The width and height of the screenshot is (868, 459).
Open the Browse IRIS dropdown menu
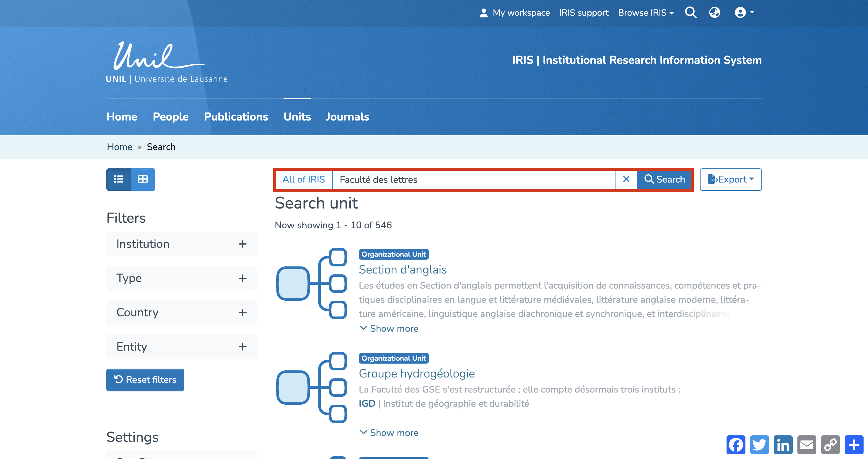[646, 13]
